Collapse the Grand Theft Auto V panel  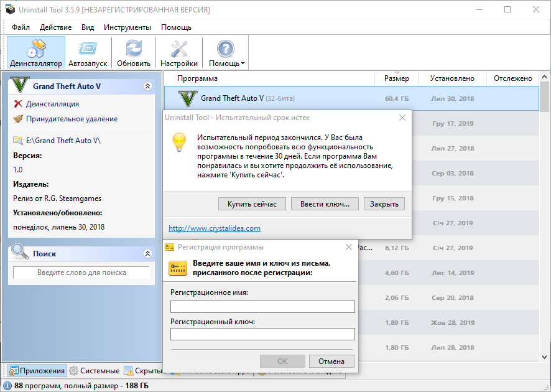click(148, 86)
